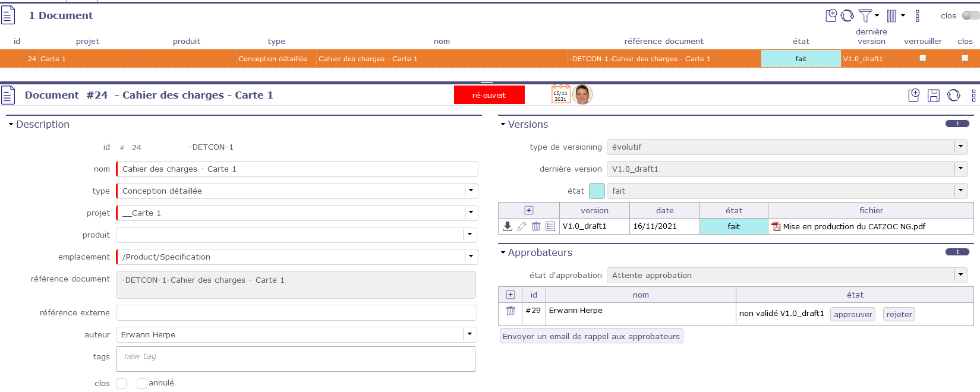Collapse the Approbateurs section
Screen dimensions: 980x392
click(x=503, y=252)
